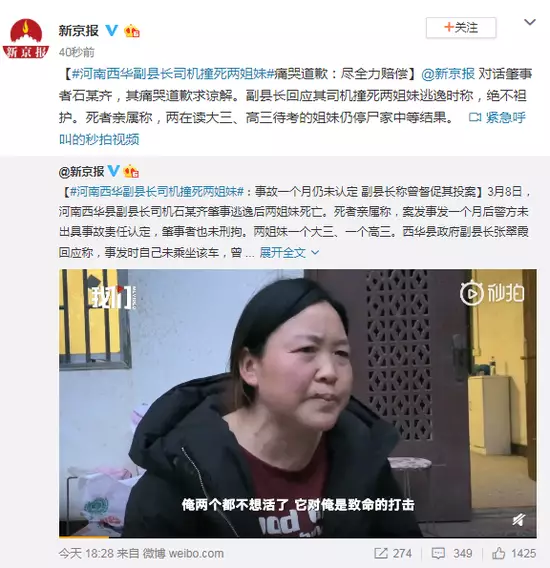This screenshot has height=568, width=550.
Task: Open the post options chevron menu
Action: click(x=530, y=22)
